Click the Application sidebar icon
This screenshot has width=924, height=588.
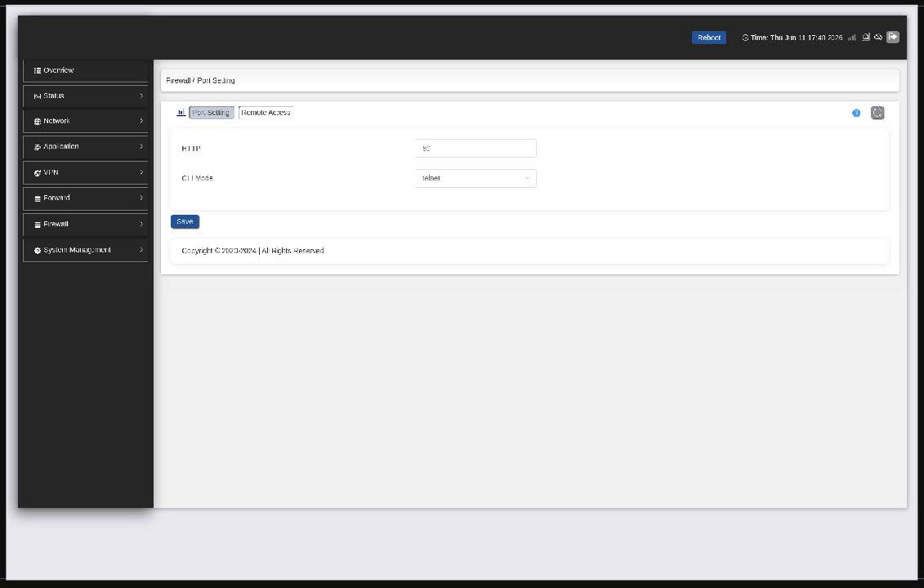coord(37,147)
